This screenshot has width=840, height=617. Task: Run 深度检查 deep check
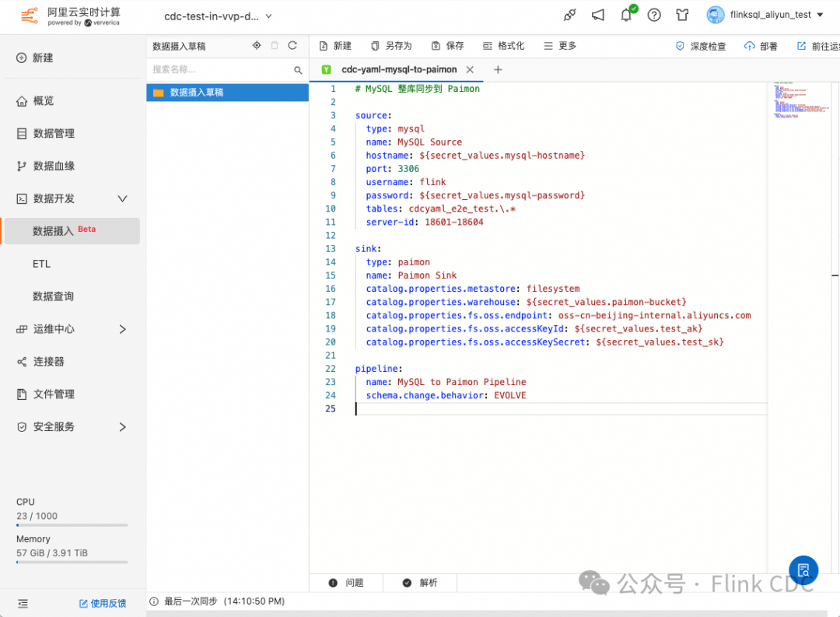[701, 46]
